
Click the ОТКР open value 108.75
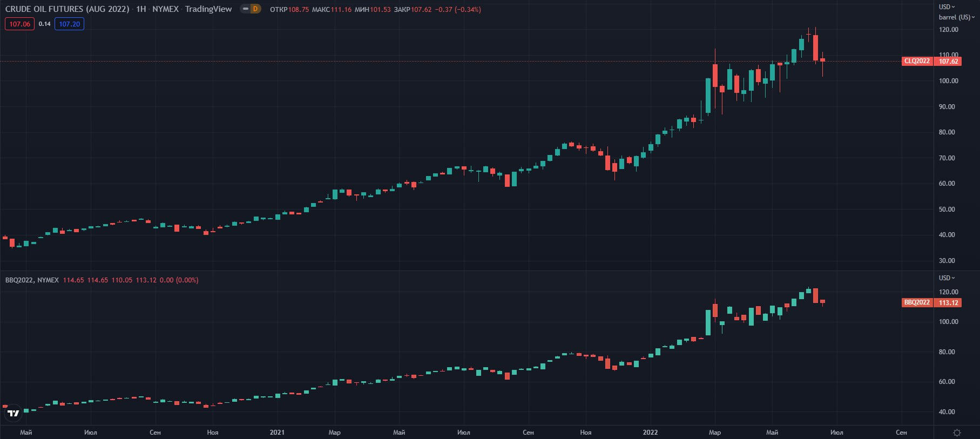pyautogui.click(x=298, y=10)
